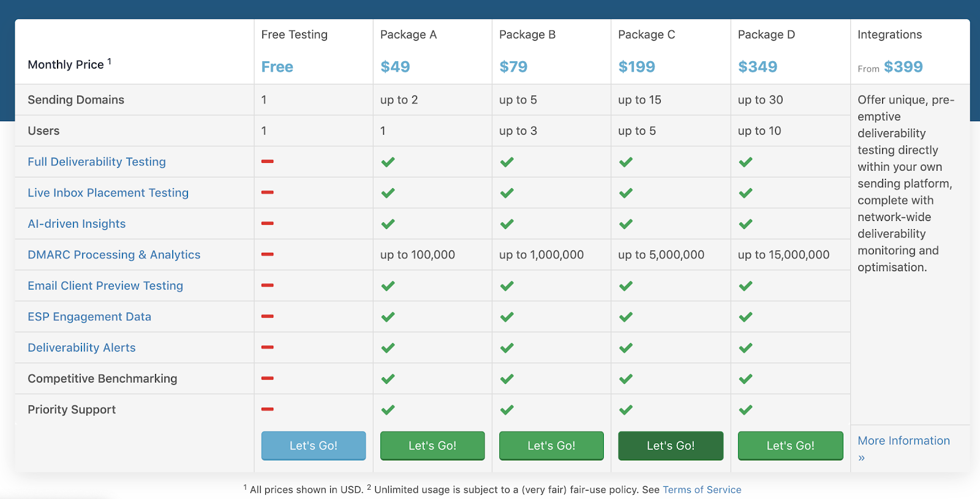Click Package D Priority Support checkmark
Image resolution: width=980 pixels, height=499 pixels.
[x=745, y=410]
